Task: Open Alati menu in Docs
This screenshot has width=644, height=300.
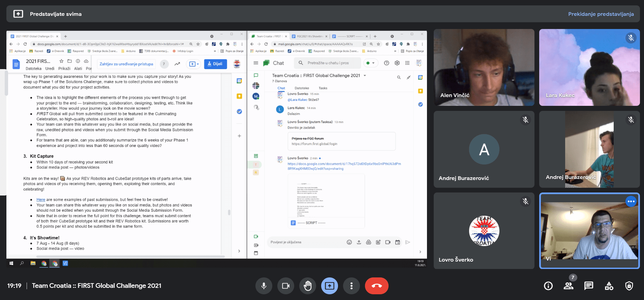Action: (78, 68)
